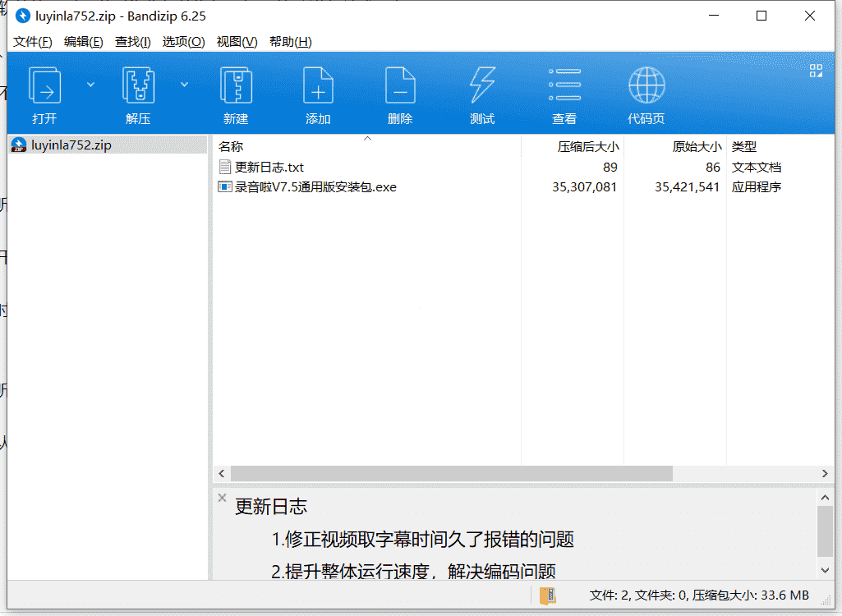The width and height of the screenshot is (842, 616).
Task: Click the 应用程序 type cell
Action: pos(756,187)
